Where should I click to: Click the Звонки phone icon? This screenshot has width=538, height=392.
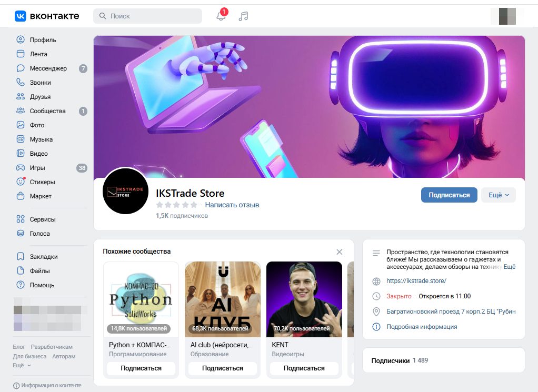click(x=21, y=82)
